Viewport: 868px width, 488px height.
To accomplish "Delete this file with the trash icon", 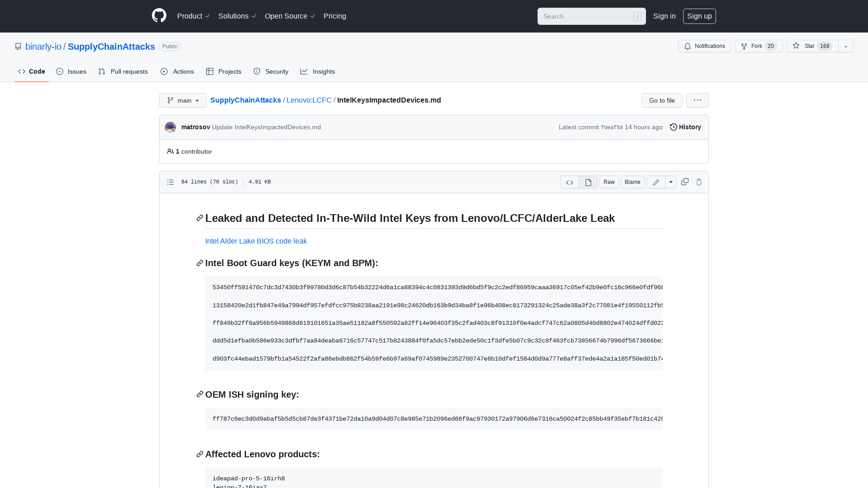I will tap(699, 182).
